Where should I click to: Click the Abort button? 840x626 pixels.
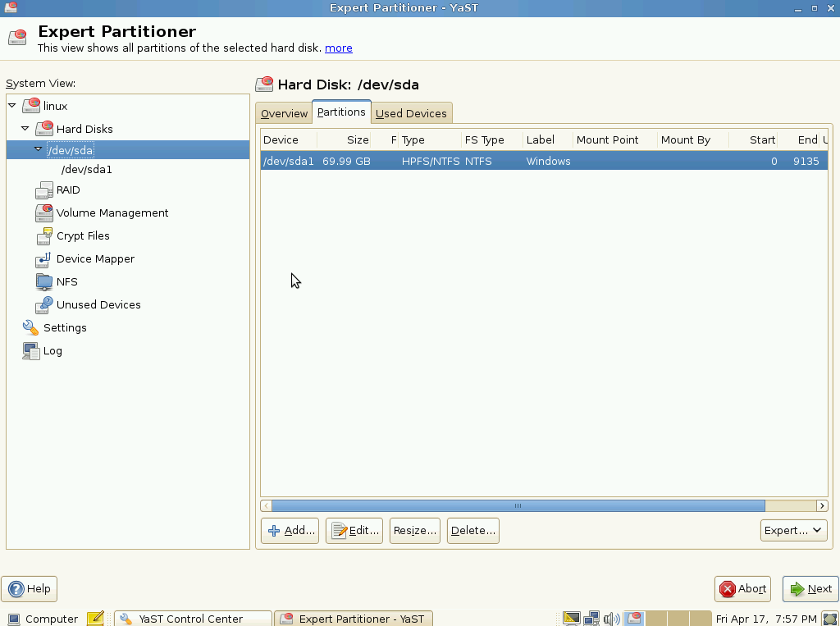(742, 589)
